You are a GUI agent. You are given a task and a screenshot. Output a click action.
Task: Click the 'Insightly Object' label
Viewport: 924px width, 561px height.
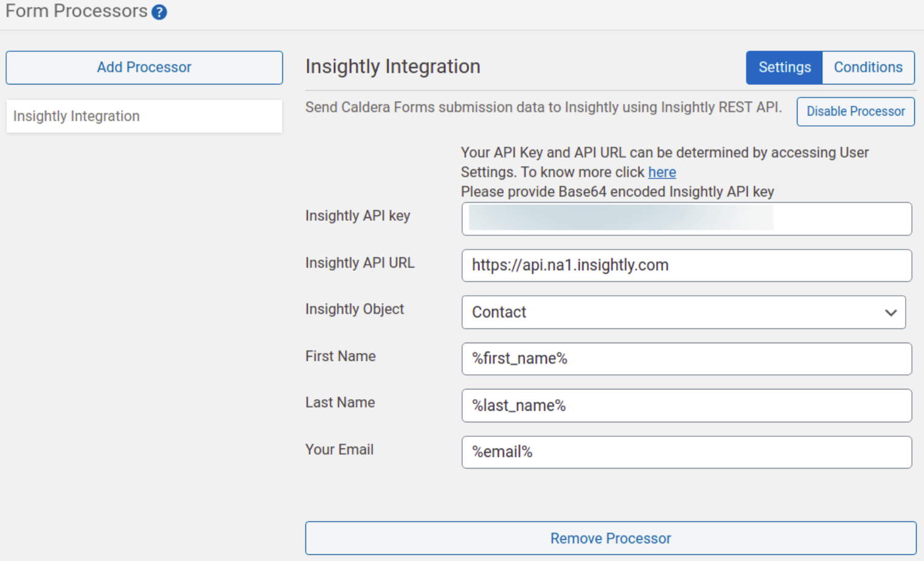[x=355, y=309]
